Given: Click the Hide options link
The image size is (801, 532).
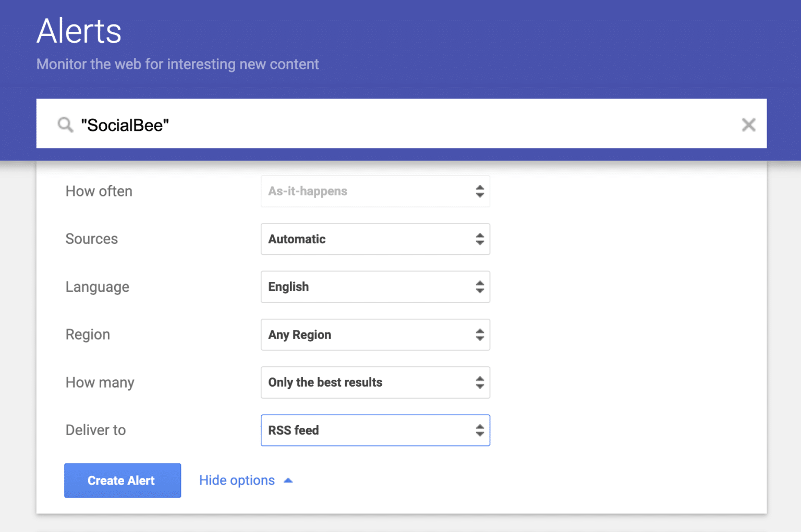Looking at the screenshot, I should 237,480.
